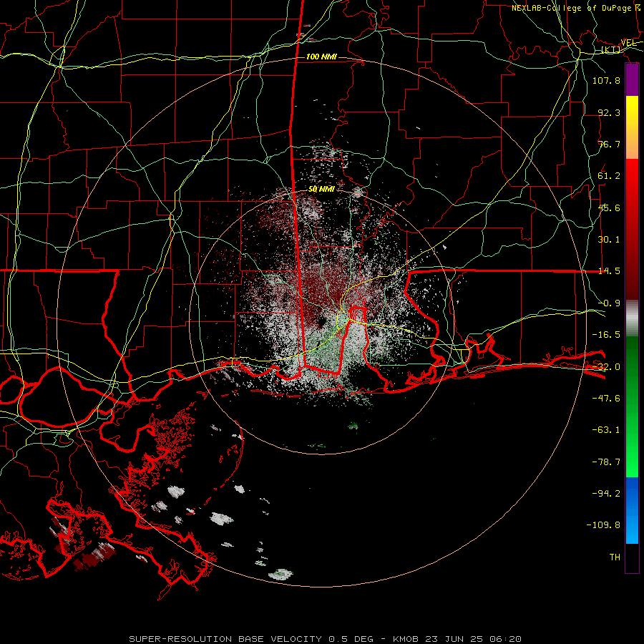The width and height of the screenshot is (644, 644).
Task: Select the -47.6 velocity scale value
Action: (x=606, y=398)
